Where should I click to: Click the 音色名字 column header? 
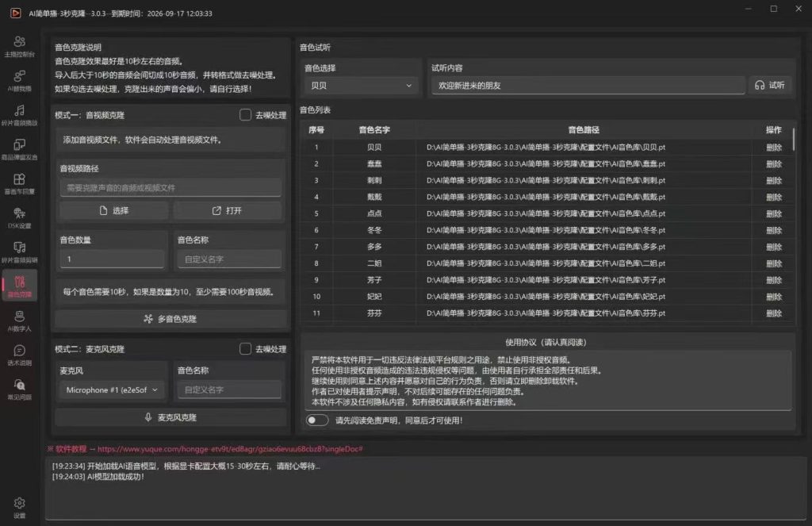click(x=374, y=129)
